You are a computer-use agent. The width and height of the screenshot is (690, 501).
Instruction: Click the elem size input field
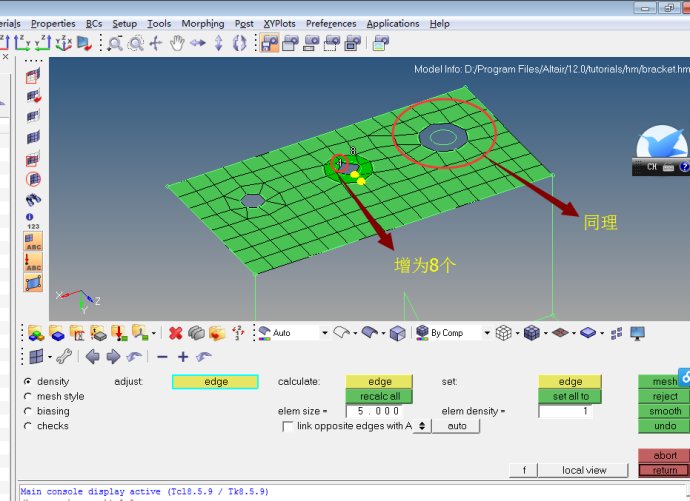pyautogui.click(x=374, y=411)
